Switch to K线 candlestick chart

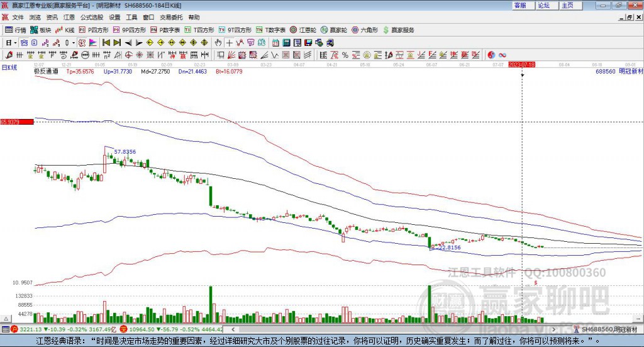(x=65, y=30)
